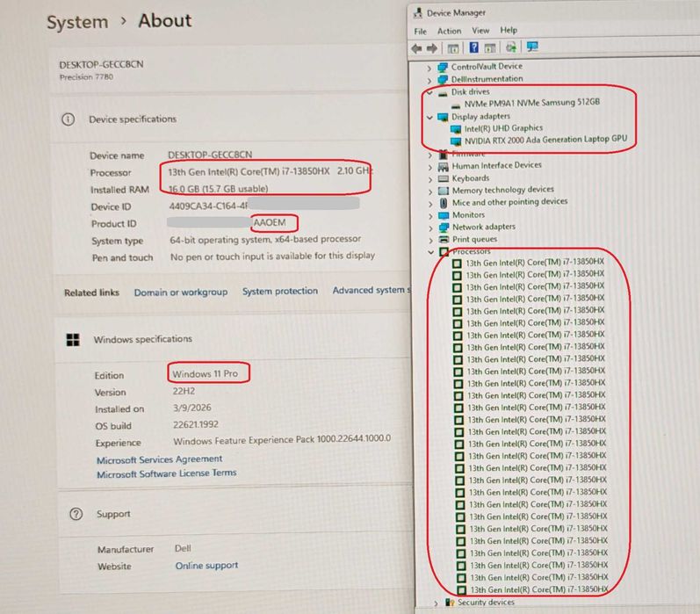The width and height of the screenshot is (700, 614).
Task: Click the Mice and pointing devices icon
Action: pyautogui.click(x=444, y=203)
